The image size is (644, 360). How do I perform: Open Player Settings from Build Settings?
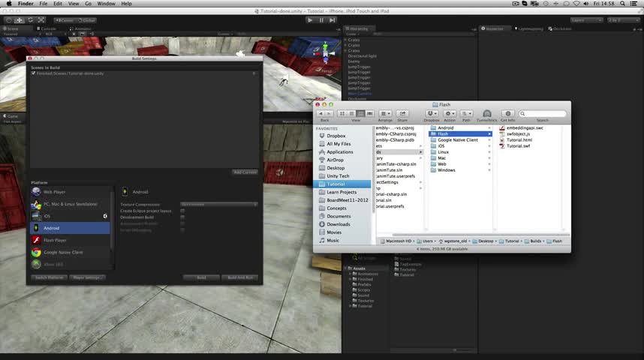[x=88, y=277]
